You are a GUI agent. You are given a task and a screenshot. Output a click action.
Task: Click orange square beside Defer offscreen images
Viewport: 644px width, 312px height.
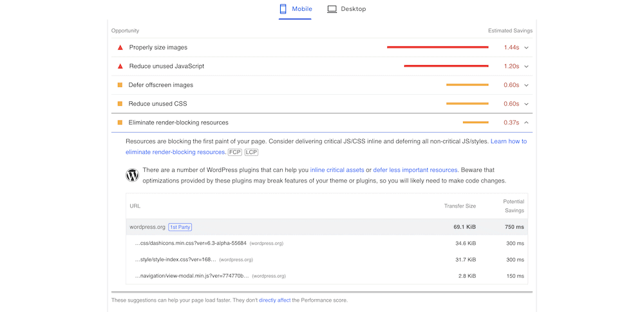[x=120, y=85]
